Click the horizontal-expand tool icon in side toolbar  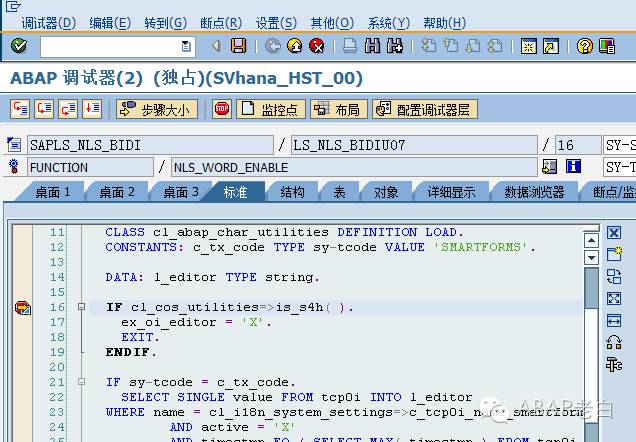click(x=614, y=321)
